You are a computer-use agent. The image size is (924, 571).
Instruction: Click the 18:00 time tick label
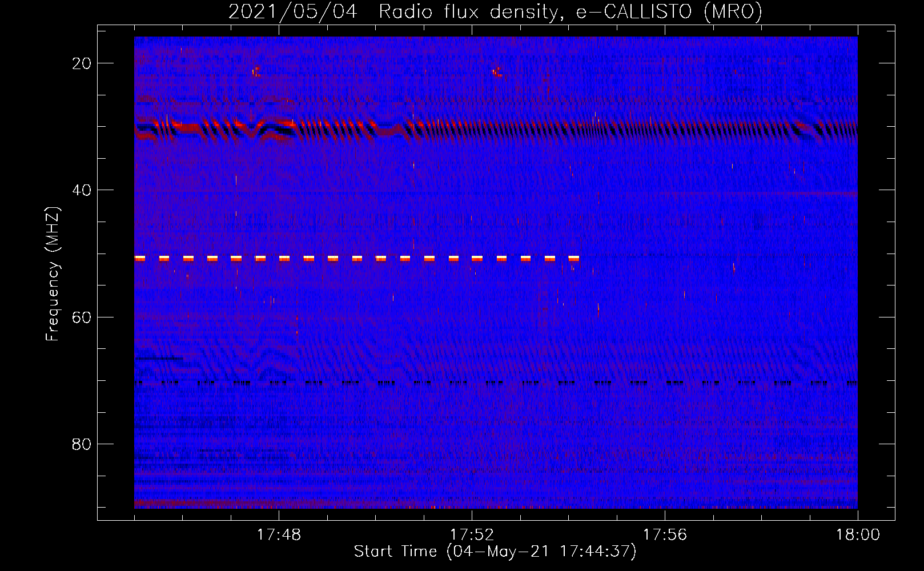tap(858, 535)
